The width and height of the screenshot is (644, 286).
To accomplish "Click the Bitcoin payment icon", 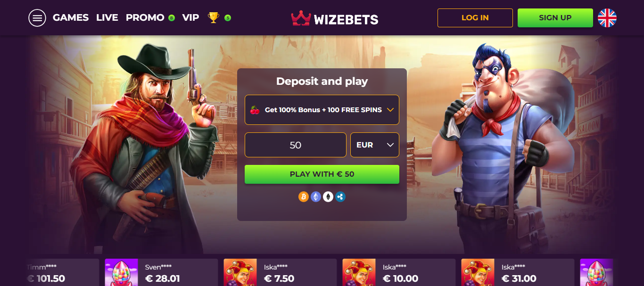I will pyautogui.click(x=304, y=196).
